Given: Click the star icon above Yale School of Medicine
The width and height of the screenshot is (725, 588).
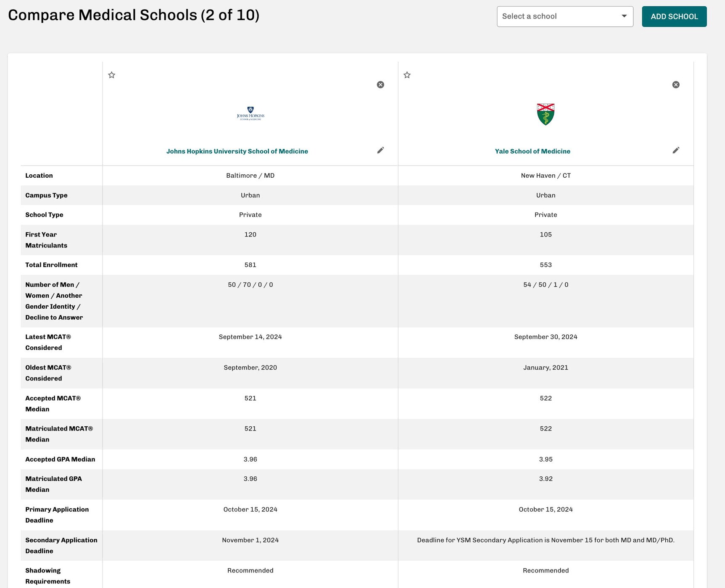Looking at the screenshot, I should coord(407,75).
